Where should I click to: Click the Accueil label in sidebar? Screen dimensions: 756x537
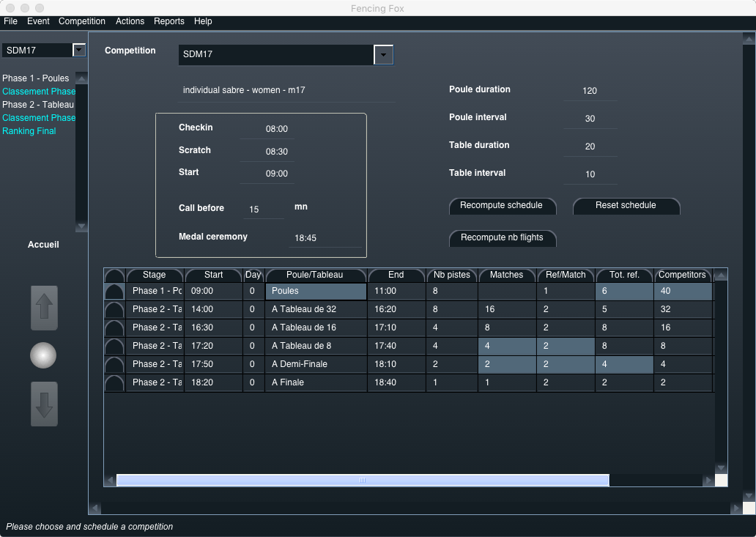click(43, 245)
